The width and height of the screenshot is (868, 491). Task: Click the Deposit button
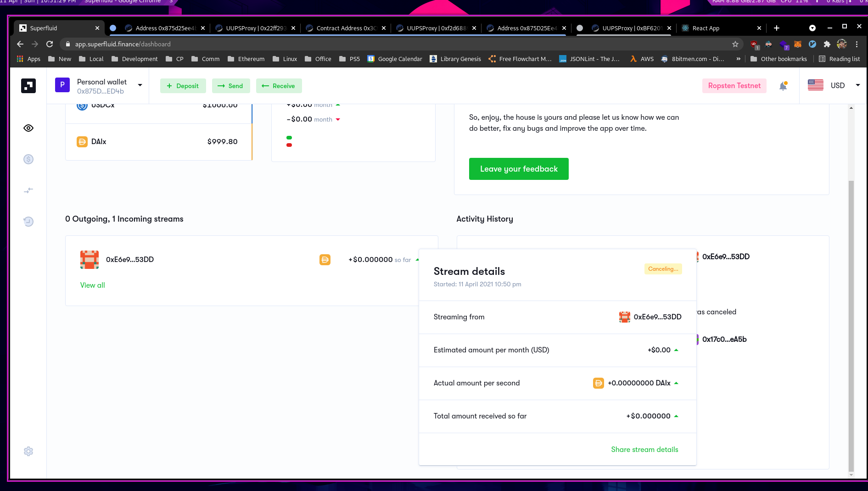183,86
